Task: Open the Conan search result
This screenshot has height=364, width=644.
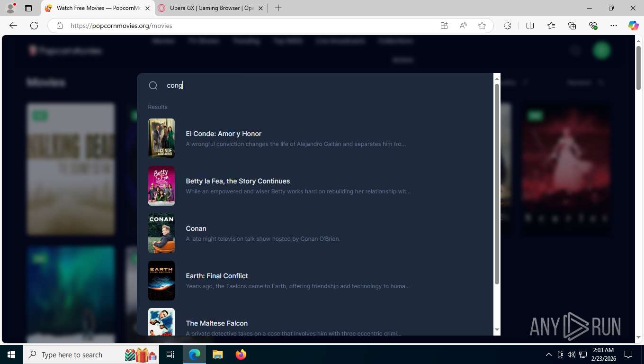Action: pyautogui.click(x=315, y=233)
